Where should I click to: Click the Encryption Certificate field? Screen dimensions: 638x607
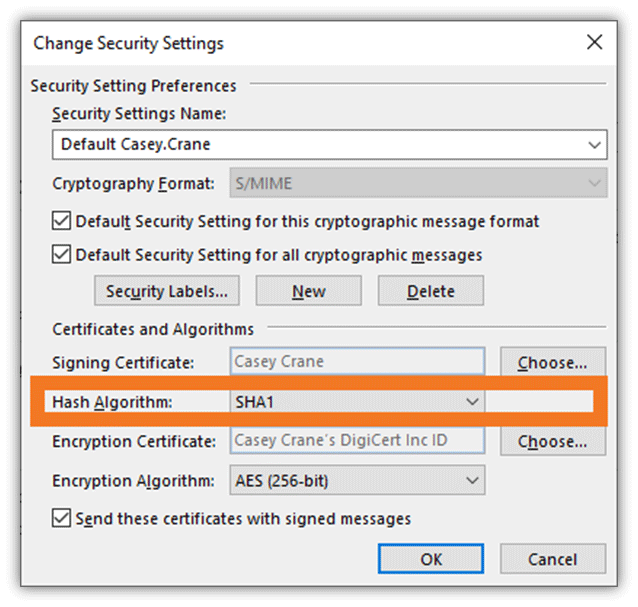click(x=357, y=441)
